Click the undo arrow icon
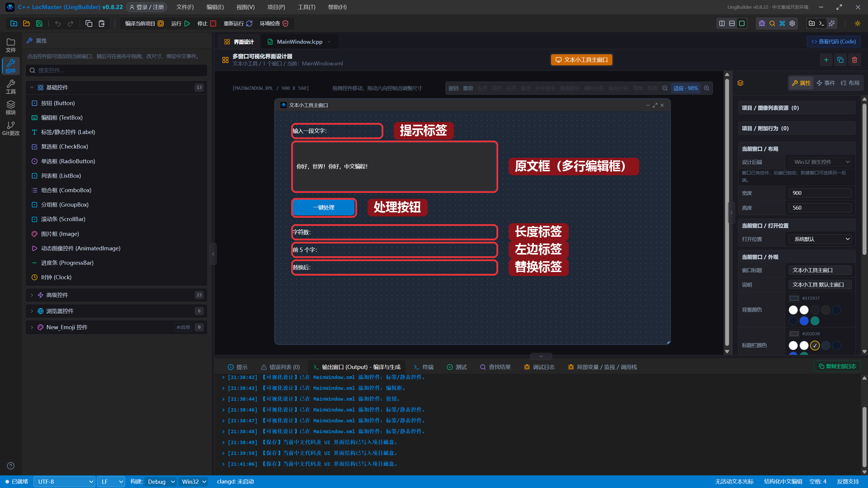 [x=58, y=23]
